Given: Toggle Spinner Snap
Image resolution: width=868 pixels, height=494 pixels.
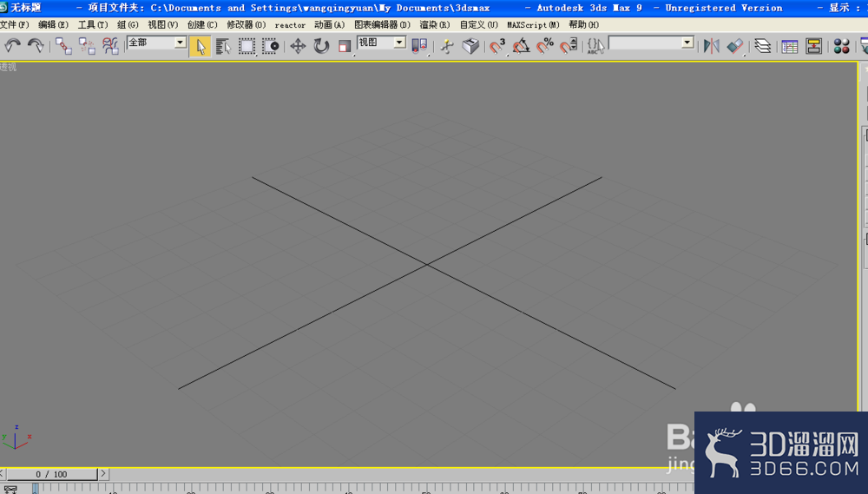Looking at the screenshot, I should (x=569, y=46).
